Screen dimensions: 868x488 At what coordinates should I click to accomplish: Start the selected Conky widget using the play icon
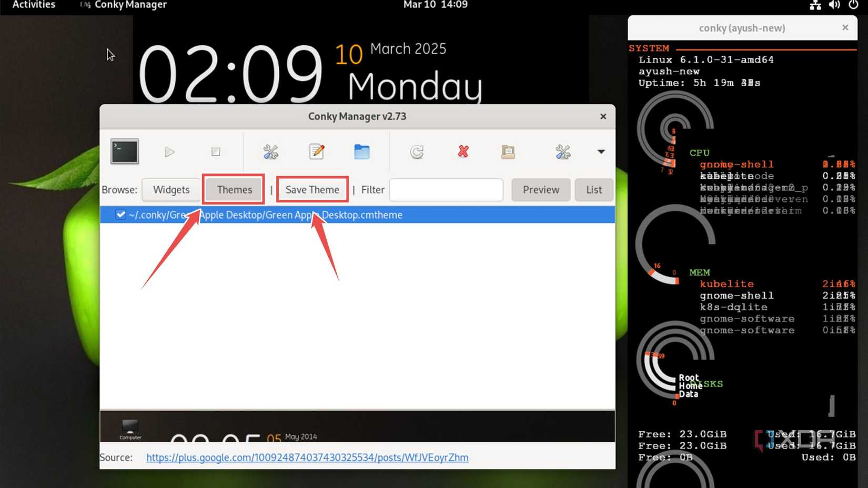tap(169, 151)
